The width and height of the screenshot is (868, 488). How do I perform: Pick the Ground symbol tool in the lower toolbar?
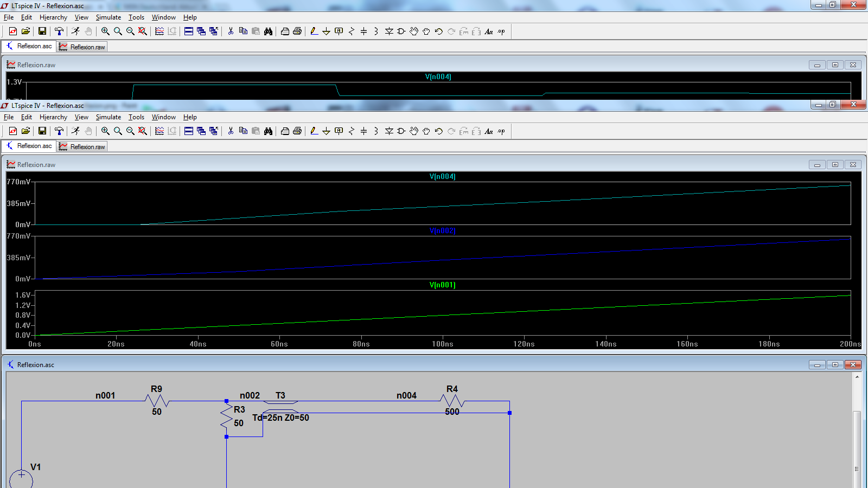pos(326,131)
